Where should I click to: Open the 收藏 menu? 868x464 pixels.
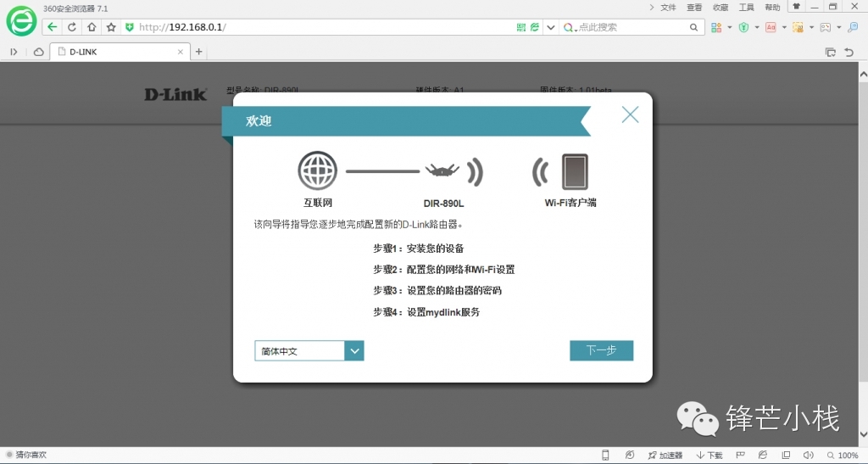(721, 7)
